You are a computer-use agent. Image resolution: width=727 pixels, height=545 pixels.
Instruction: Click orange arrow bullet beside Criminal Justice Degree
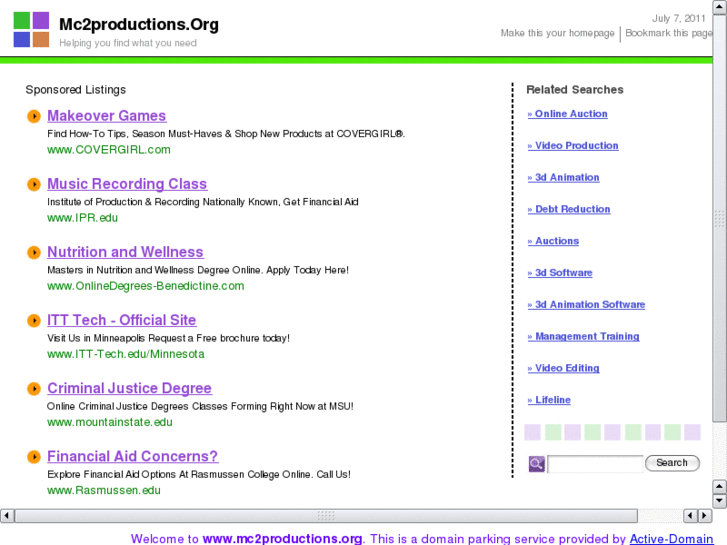34,389
